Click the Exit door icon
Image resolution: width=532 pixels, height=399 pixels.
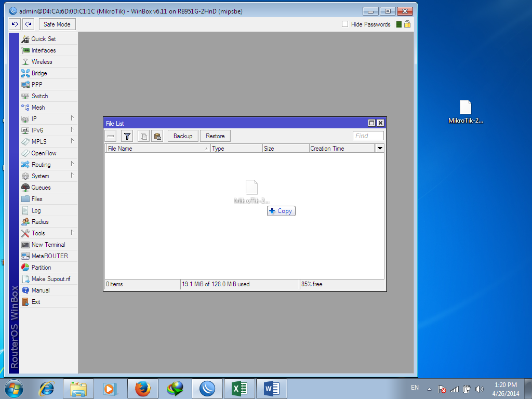point(25,302)
